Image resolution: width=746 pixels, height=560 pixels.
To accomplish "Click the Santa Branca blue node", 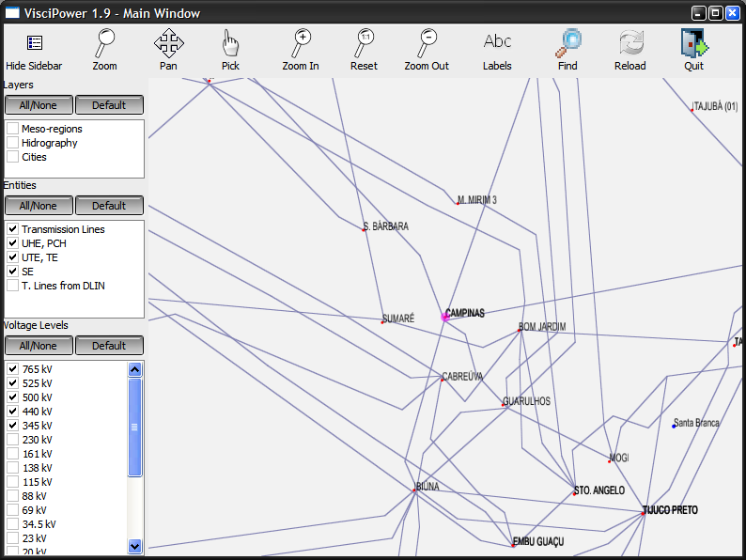I will coord(674,427).
